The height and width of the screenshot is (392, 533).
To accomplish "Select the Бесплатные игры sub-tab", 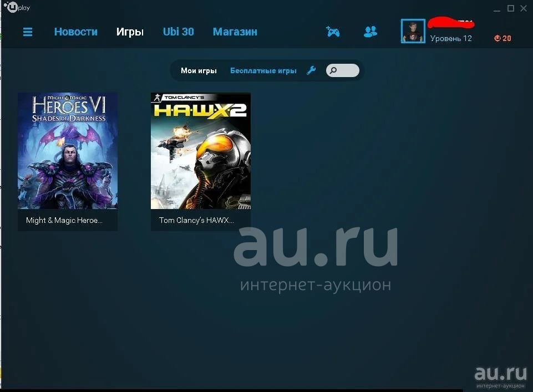I will [263, 70].
